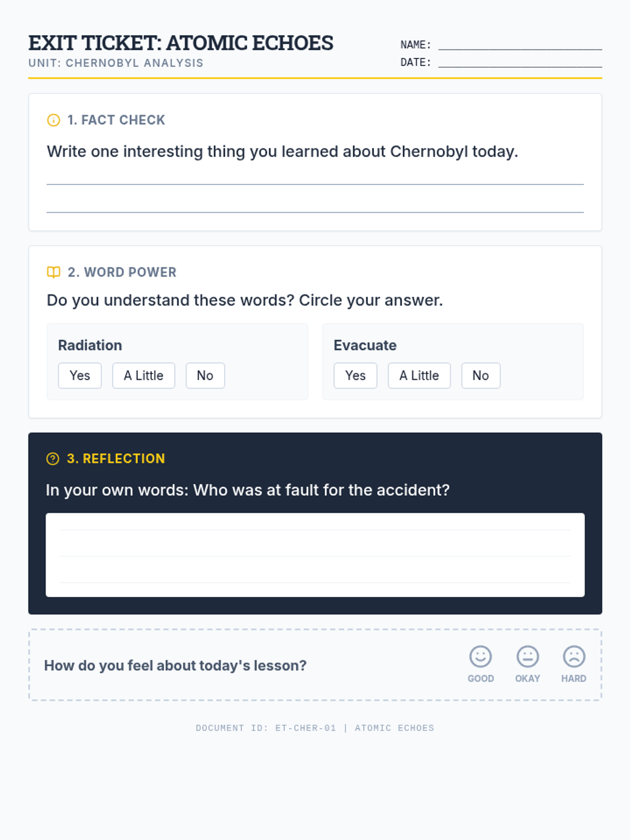
Task: Select the frowning HARD face icon
Action: pos(574,656)
